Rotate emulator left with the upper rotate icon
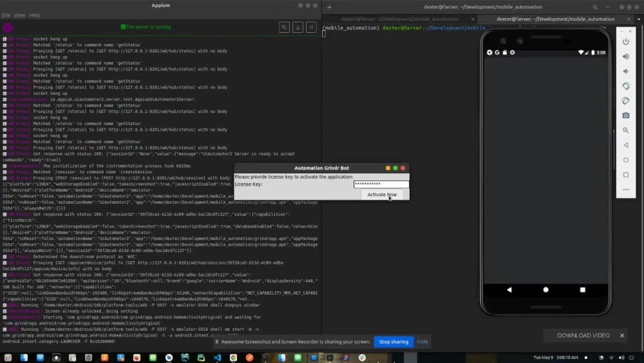Screen dimensions: 644x363 pyautogui.click(x=625, y=86)
